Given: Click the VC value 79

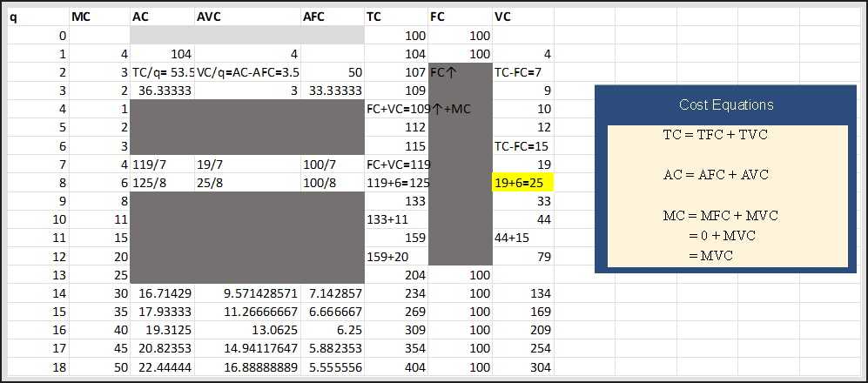Looking at the screenshot, I should coord(523,256).
